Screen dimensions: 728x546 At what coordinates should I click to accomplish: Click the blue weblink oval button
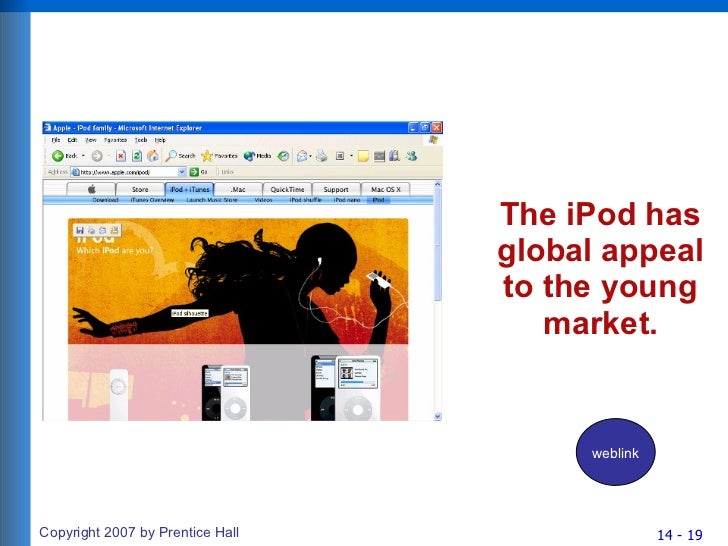615,452
